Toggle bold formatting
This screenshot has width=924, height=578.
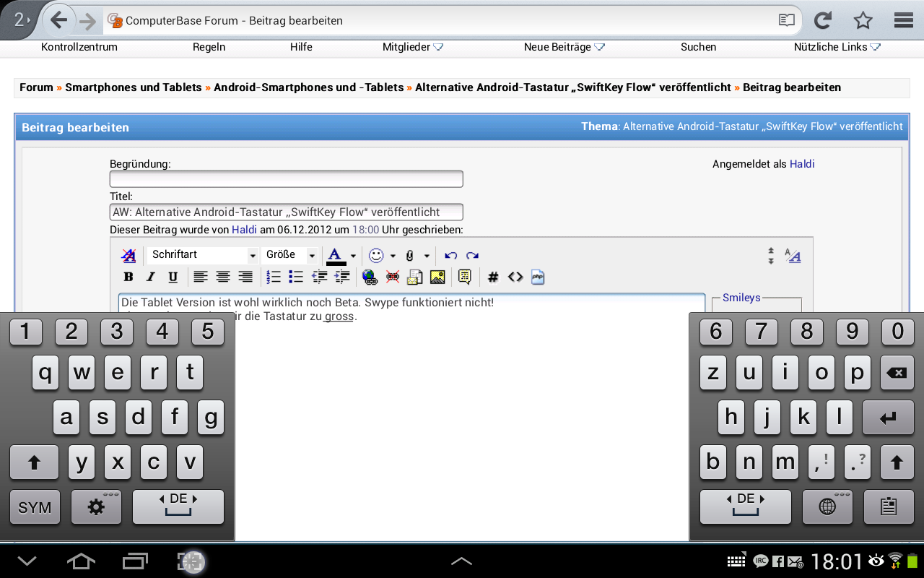tap(128, 277)
